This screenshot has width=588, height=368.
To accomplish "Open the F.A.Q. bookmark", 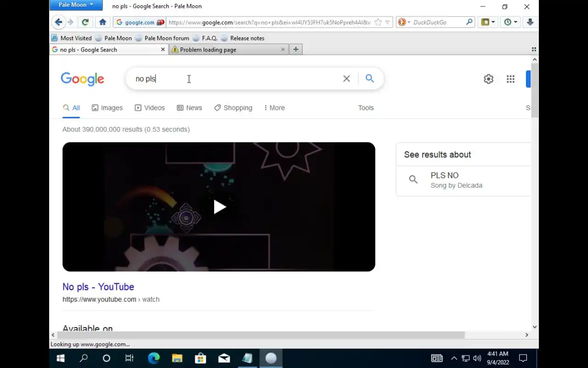I will [205, 38].
